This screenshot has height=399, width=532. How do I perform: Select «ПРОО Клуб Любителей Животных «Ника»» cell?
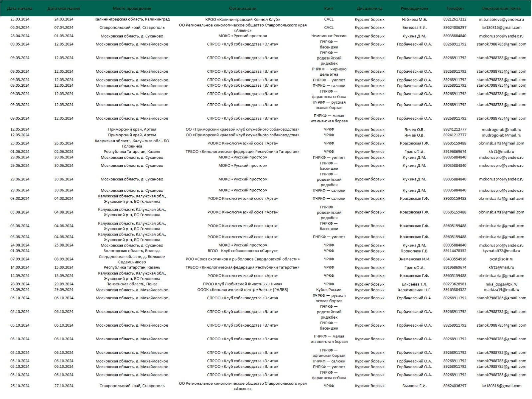click(243, 284)
